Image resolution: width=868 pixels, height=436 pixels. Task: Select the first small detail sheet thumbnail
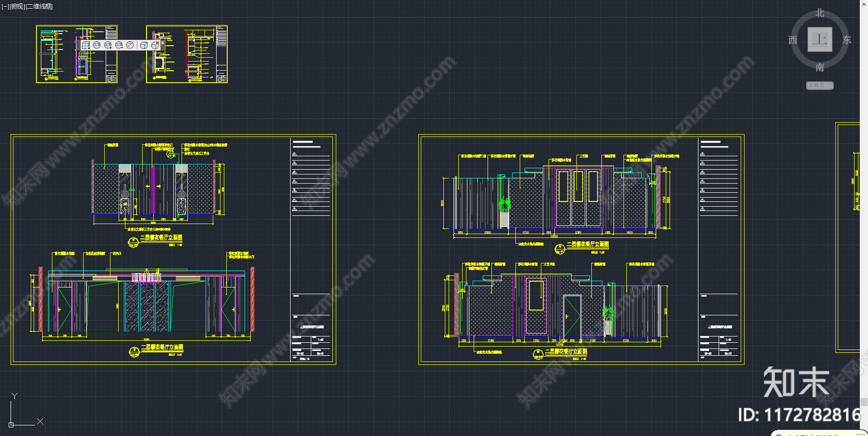point(77,54)
